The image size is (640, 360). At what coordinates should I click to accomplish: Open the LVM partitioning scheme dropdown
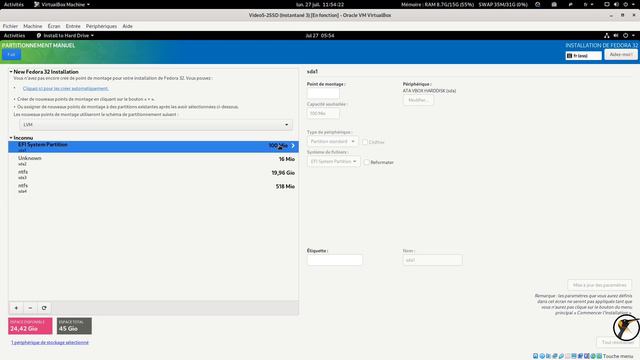point(156,124)
